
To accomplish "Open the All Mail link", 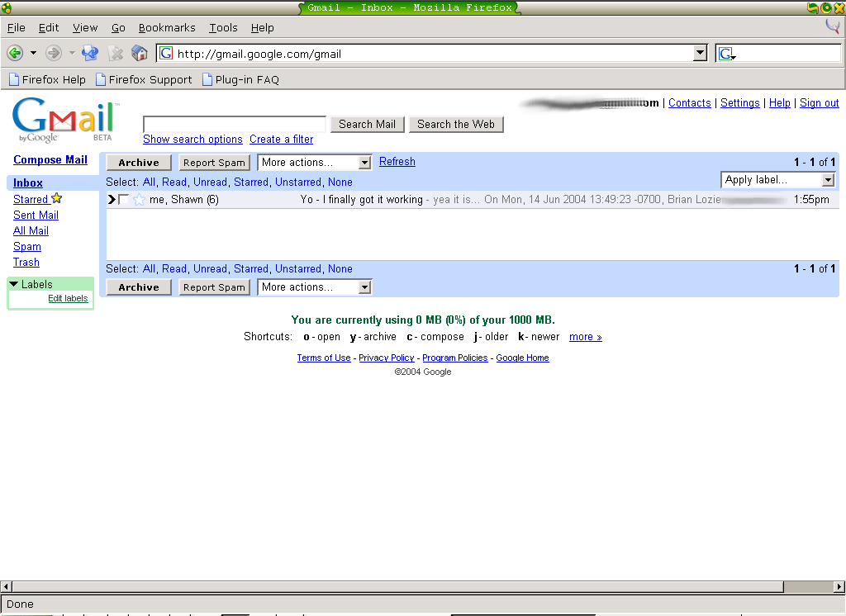I will pos(31,230).
